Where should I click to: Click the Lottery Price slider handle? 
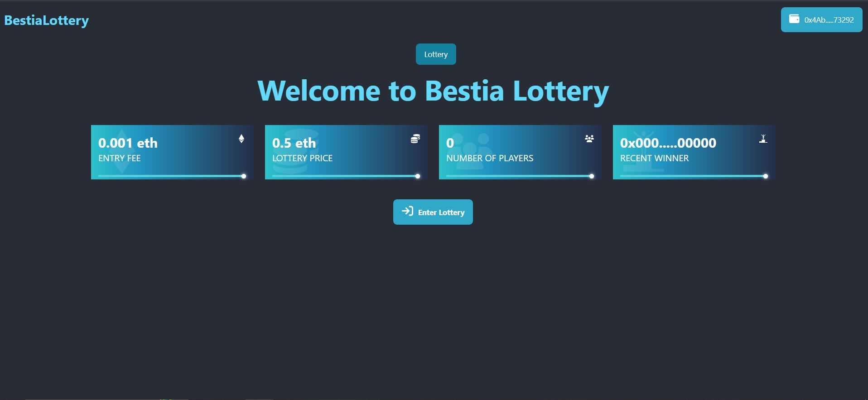pos(417,176)
